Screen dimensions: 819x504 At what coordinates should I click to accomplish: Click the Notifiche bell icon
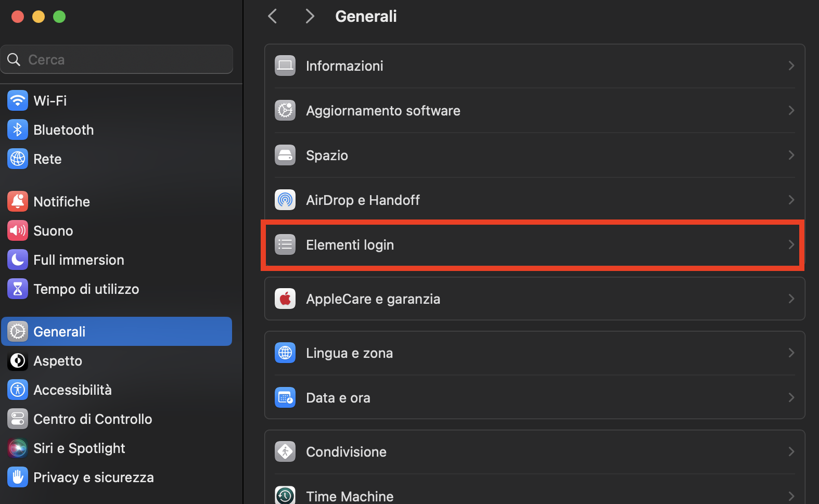pos(18,201)
